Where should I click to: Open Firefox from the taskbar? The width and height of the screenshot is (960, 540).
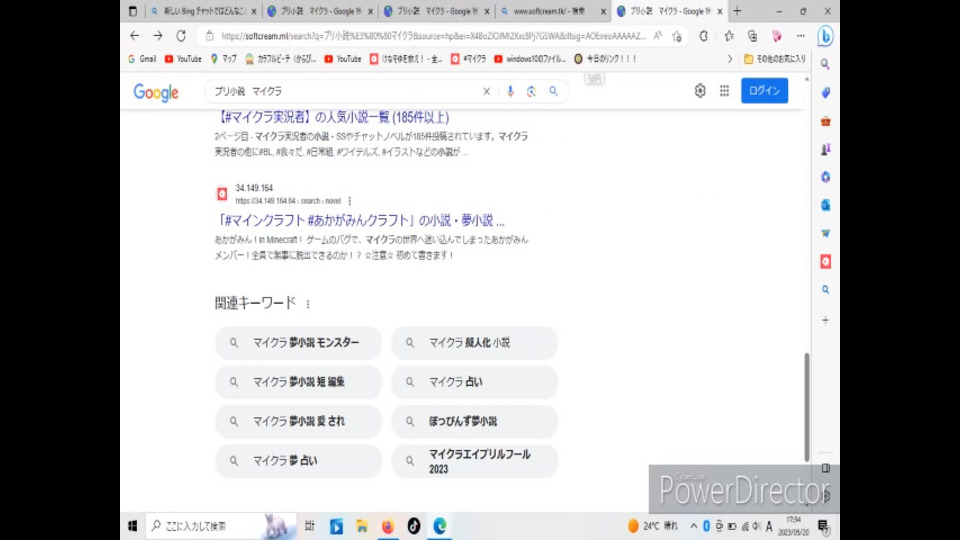coord(388,526)
